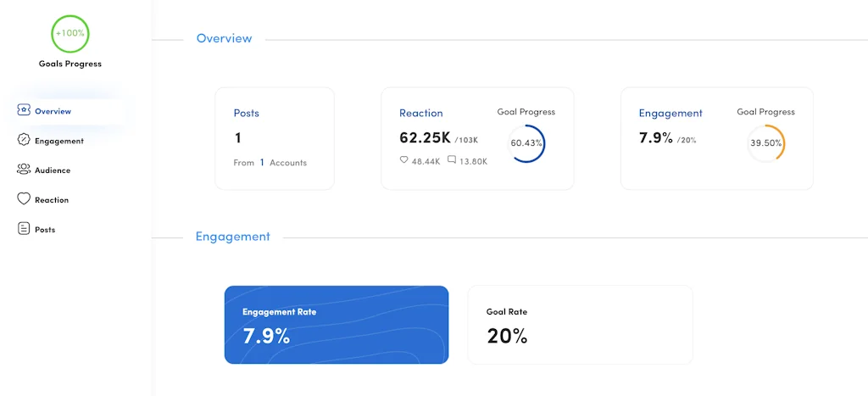Click the accounts count link in Posts card
Screen dimensions: 868x396
point(262,162)
